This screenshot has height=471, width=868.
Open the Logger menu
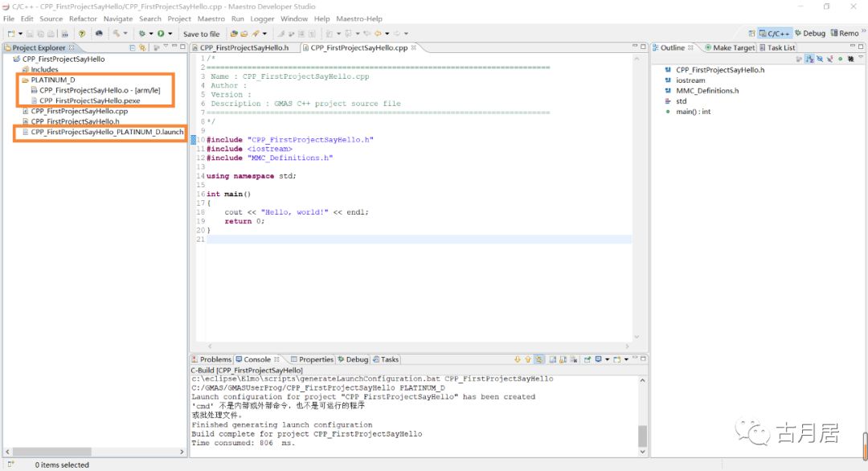click(262, 18)
